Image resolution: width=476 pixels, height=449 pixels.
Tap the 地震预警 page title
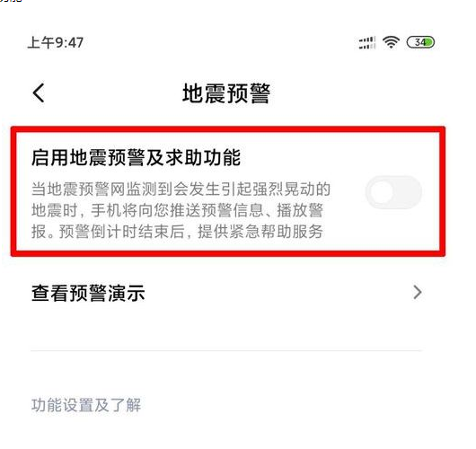(x=226, y=93)
